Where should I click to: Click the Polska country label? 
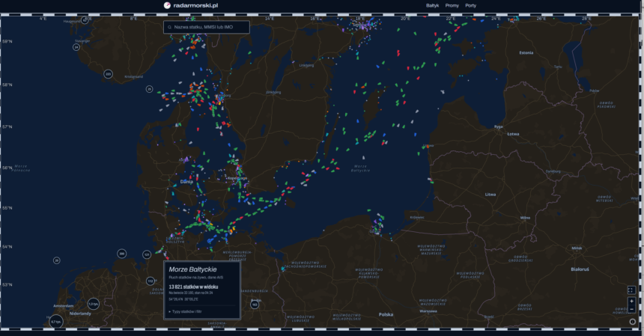(x=386, y=314)
